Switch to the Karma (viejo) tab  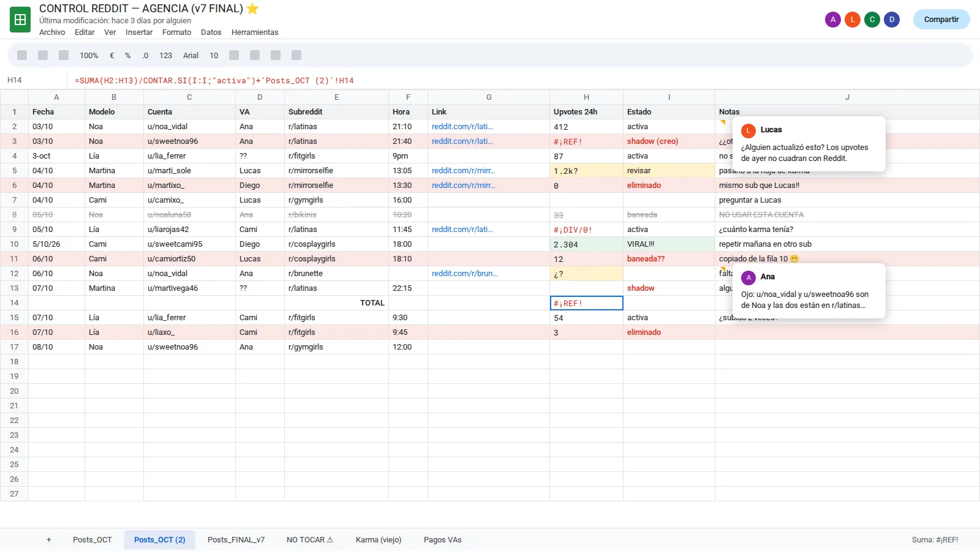(x=379, y=540)
